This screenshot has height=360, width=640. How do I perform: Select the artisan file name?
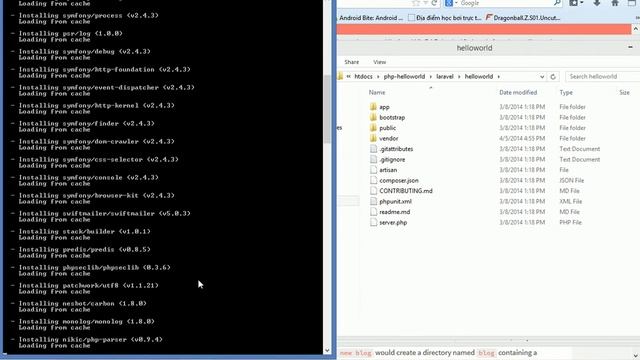tap(388, 170)
